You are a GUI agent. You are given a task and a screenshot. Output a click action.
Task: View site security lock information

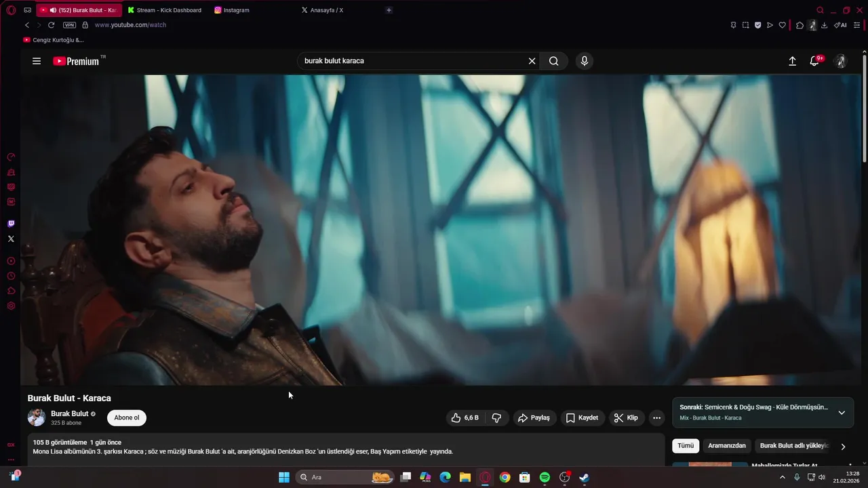pos(85,25)
